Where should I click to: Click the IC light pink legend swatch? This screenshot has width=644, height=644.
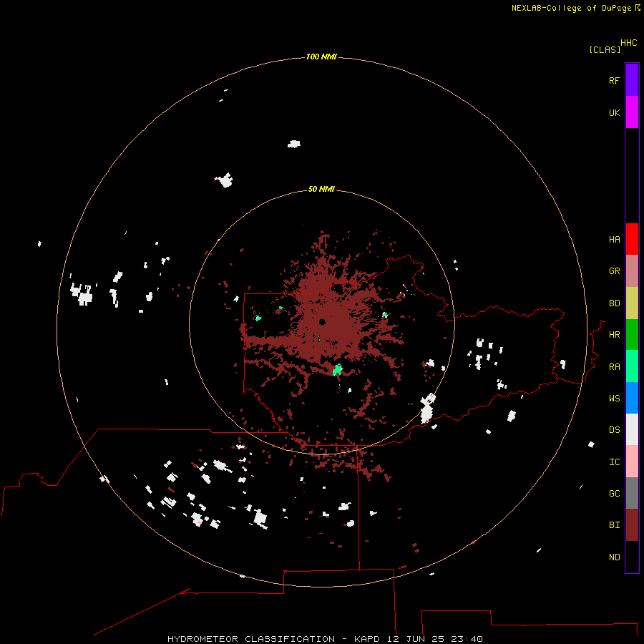pyautogui.click(x=632, y=462)
